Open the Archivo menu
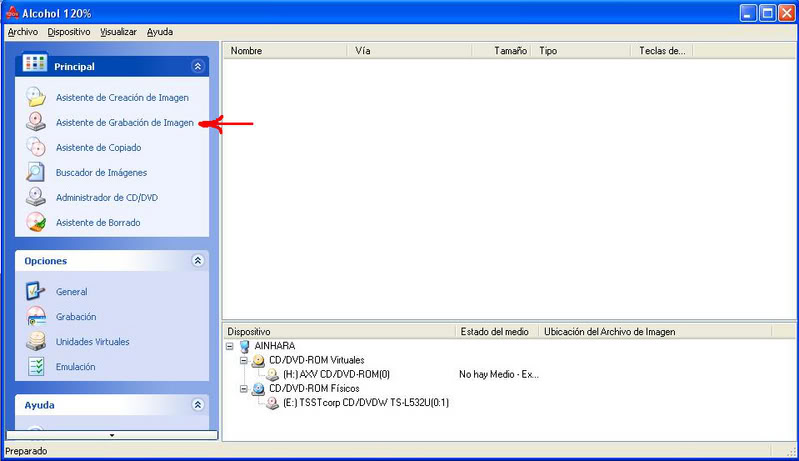This screenshot has width=799, height=461. coord(22,32)
